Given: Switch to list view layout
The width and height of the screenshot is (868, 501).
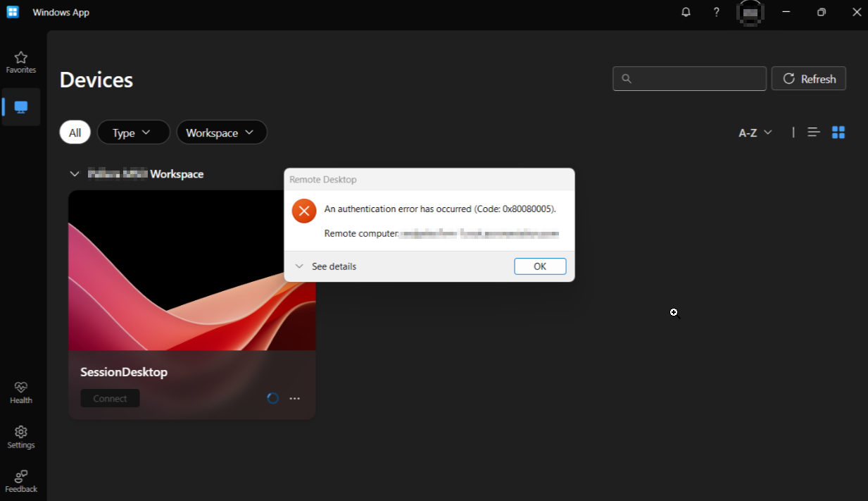Looking at the screenshot, I should (x=814, y=132).
